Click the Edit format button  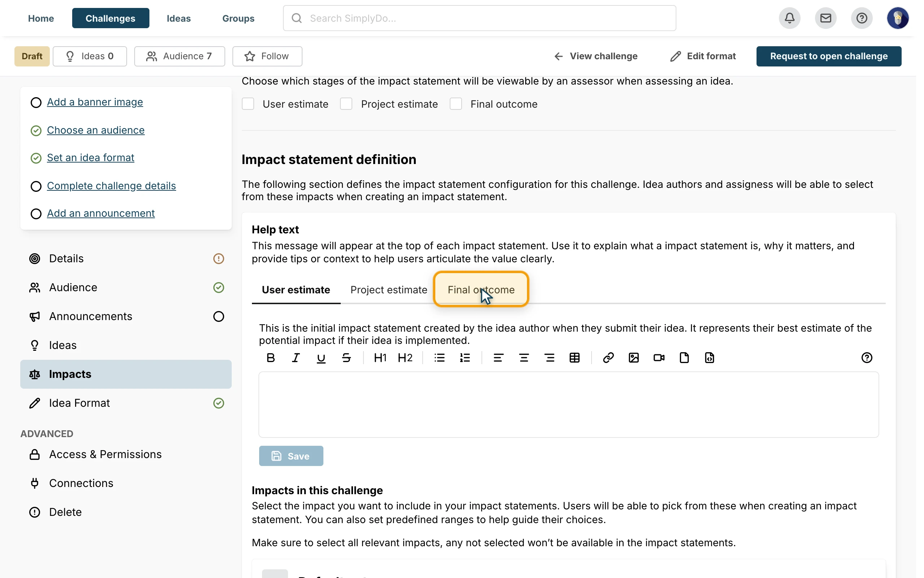pos(703,56)
